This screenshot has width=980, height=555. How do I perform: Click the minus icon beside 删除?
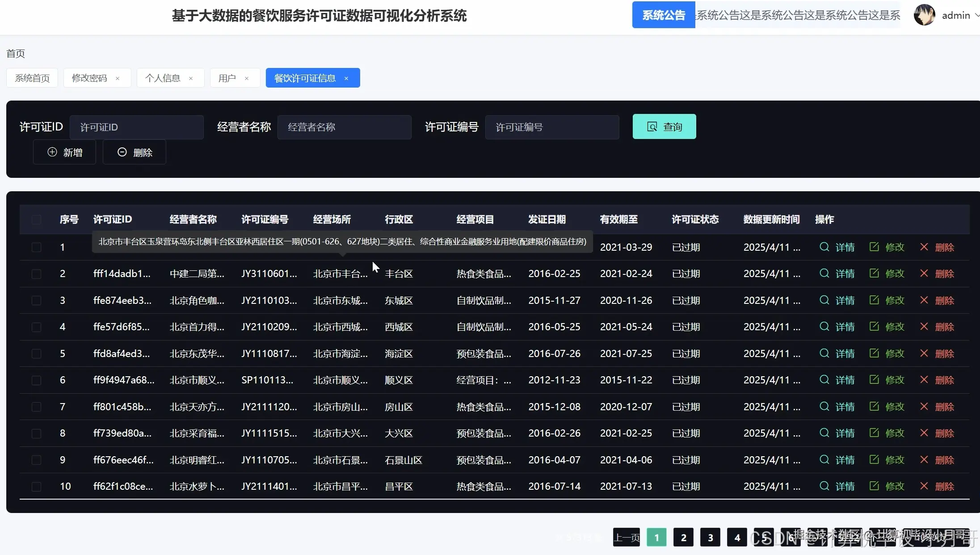pos(122,152)
